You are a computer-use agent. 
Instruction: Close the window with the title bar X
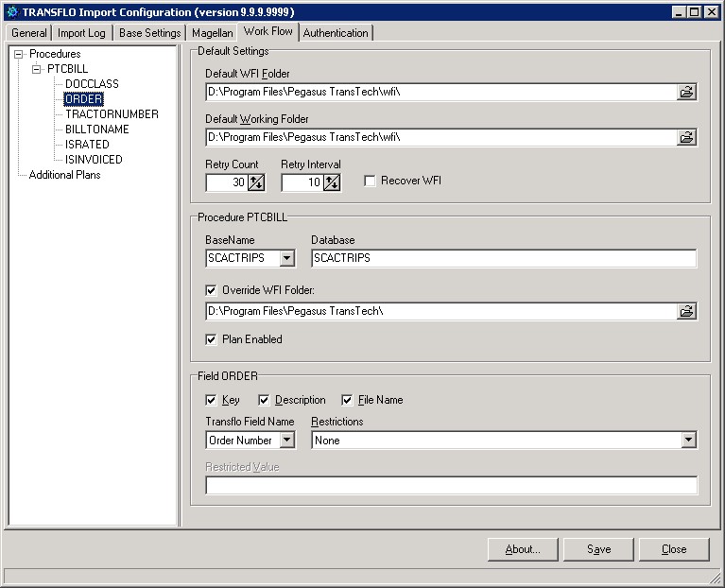coord(711,12)
